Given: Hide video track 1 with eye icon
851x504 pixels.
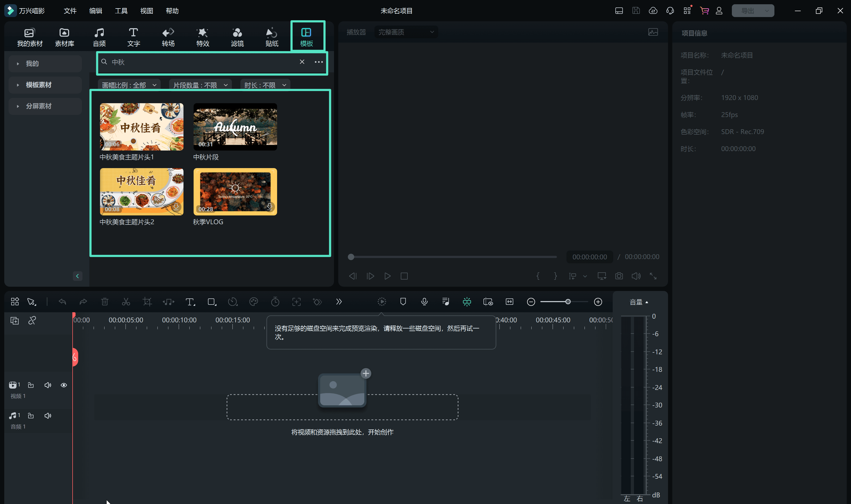Looking at the screenshot, I should pos(64,385).
